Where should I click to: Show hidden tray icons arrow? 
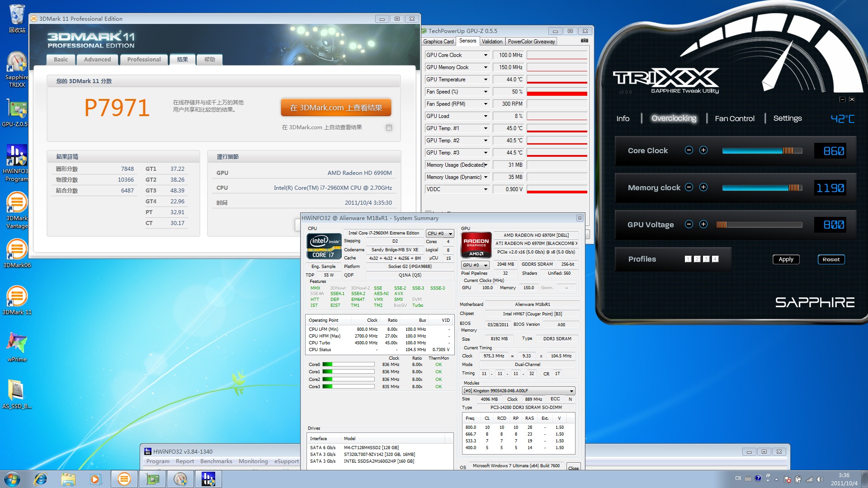(777, 479)
